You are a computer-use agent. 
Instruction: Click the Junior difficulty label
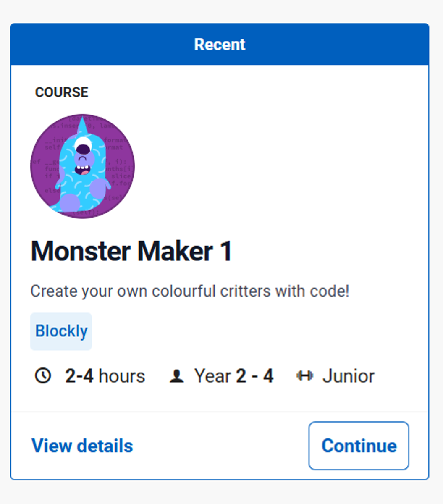349,376
